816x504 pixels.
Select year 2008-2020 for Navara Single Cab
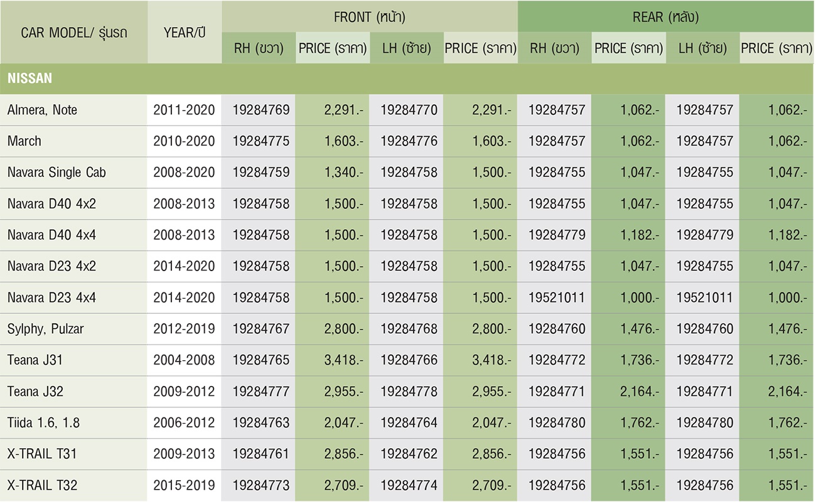184,173
